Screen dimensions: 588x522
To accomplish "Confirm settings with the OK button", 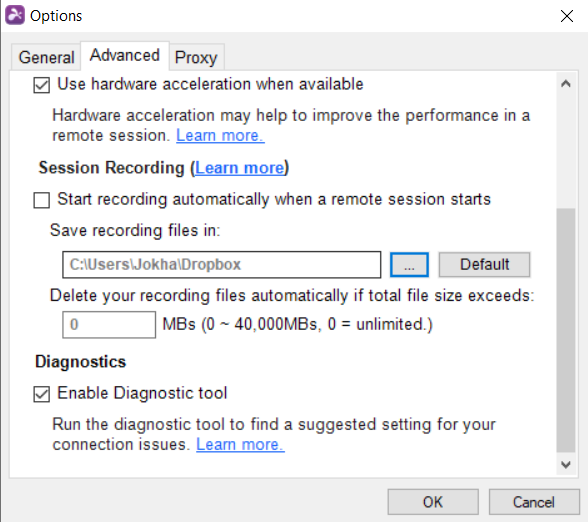I will 433,502.
